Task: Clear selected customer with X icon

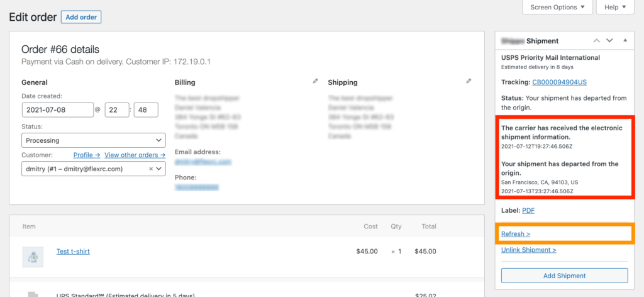Action: point(151,169)
